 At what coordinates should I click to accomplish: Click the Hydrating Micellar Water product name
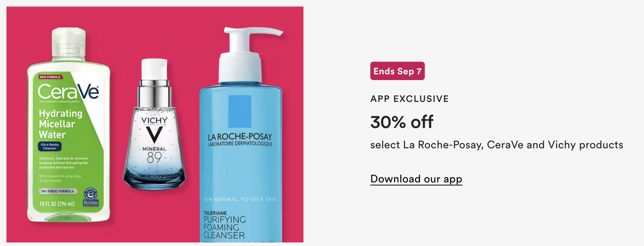coord(61,124)
